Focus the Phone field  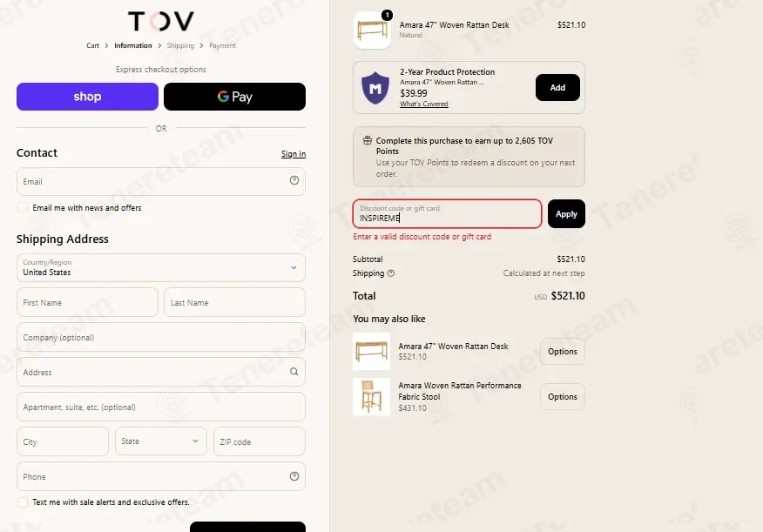click(161, 476)
